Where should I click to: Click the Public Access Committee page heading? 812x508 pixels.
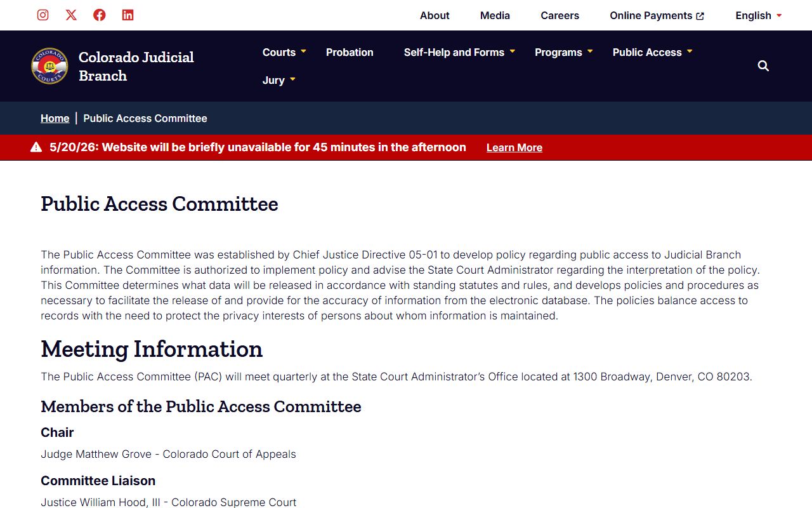click(x=159, y=204)
